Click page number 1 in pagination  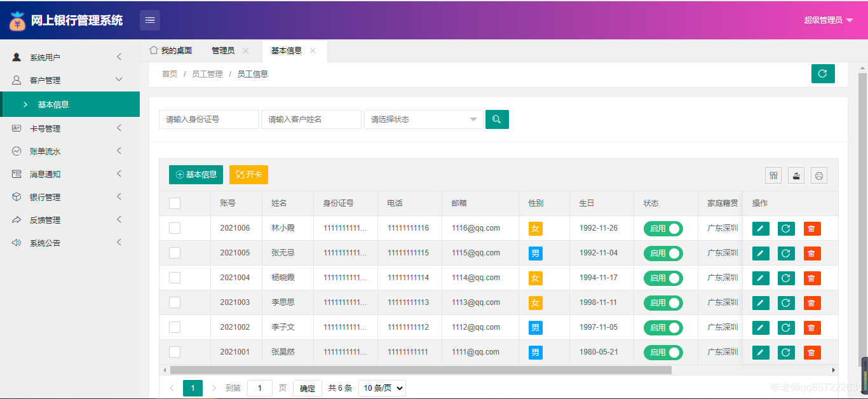(x=193, y=388)
